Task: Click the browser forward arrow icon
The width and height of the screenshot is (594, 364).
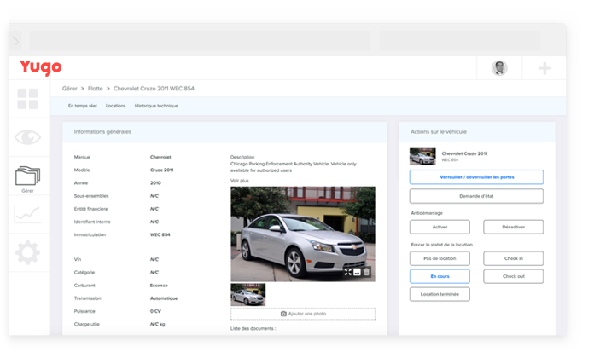Action: point(15,41)
